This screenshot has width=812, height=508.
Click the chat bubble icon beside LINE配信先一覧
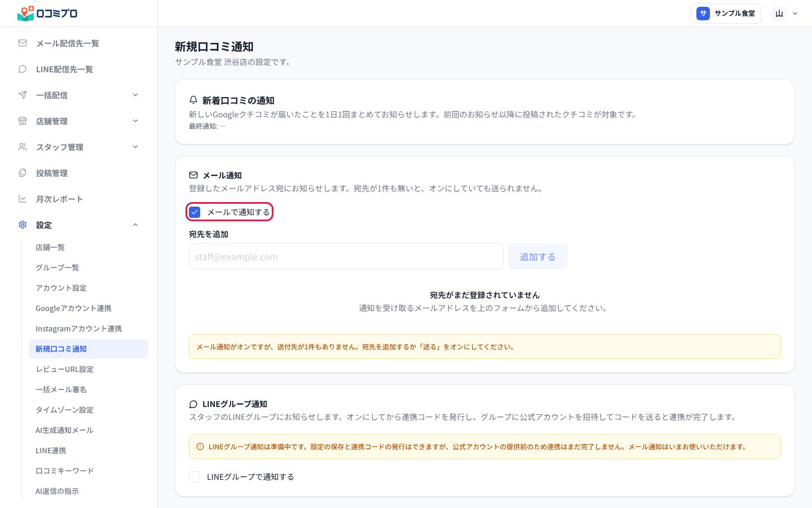23,69
